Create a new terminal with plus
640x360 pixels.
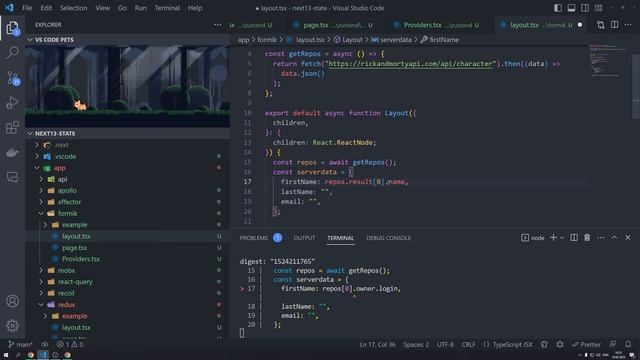(x=553, y=238)
